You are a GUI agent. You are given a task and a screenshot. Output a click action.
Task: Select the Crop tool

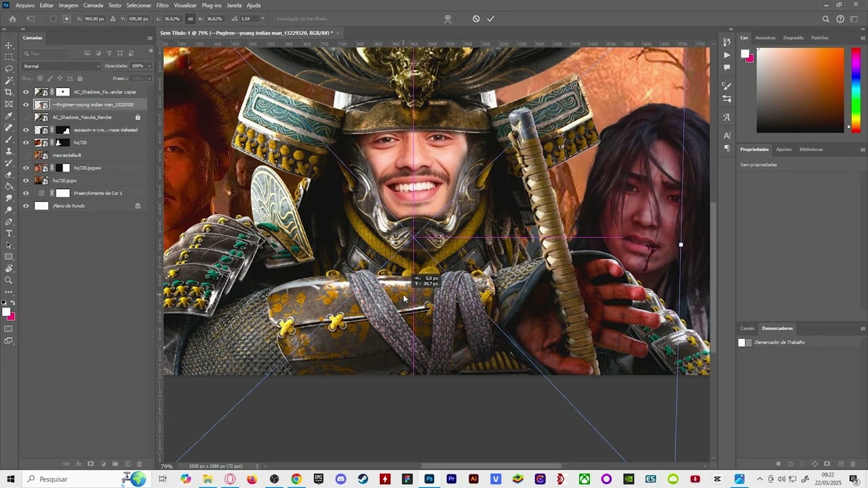9,92
